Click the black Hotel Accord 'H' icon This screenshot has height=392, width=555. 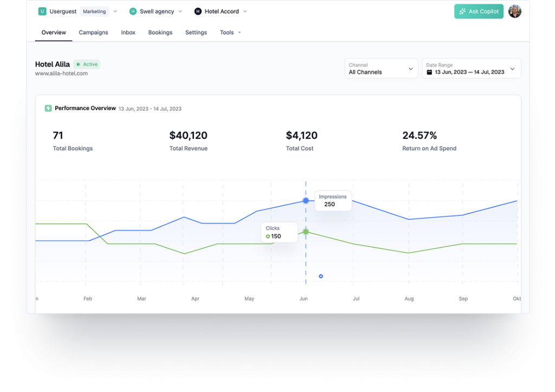click(198, 11)
